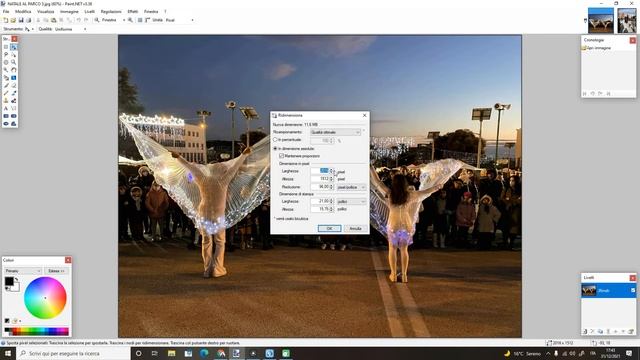Toggle visibility checkbox of Sfondo layer
Screen dimensions: 640x360
(x=633, y=290)
